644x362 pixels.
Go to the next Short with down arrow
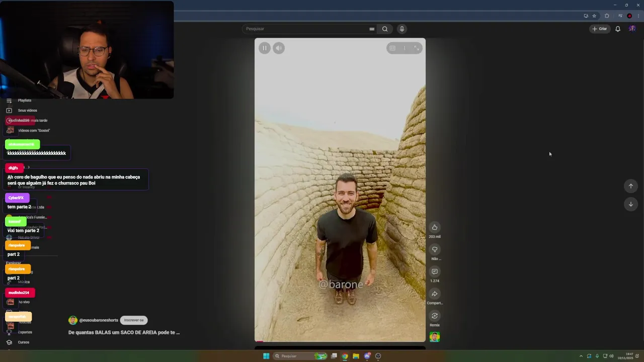[630, 204]
